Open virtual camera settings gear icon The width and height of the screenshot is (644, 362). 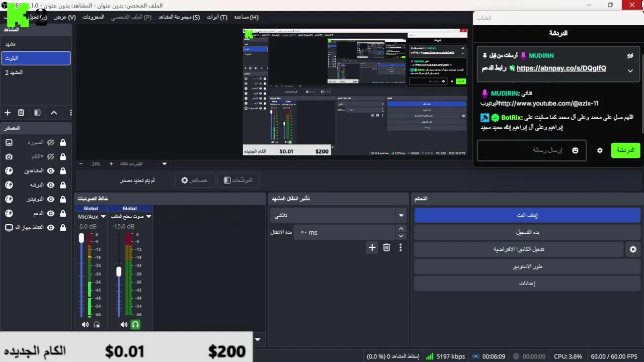[633, 249]
